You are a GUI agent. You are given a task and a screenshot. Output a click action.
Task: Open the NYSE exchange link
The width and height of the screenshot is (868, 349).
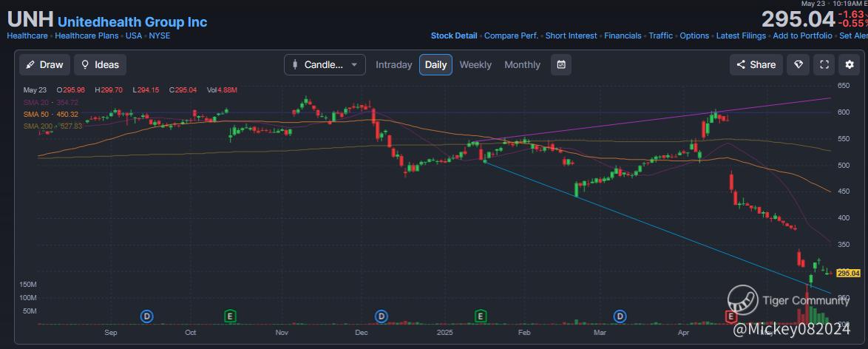160,35
